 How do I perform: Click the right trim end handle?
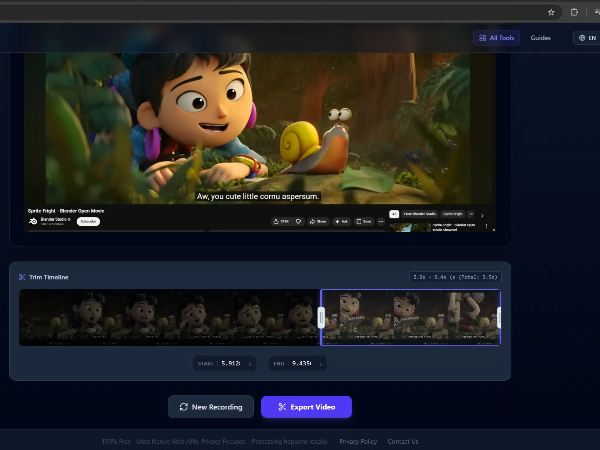pyautogui.click(x=499, y=318)
